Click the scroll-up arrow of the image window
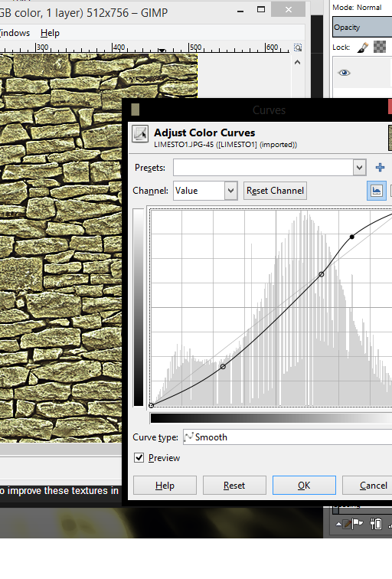Image resolution: width=392 pixels, height=579 pixels. pos(298,62)
